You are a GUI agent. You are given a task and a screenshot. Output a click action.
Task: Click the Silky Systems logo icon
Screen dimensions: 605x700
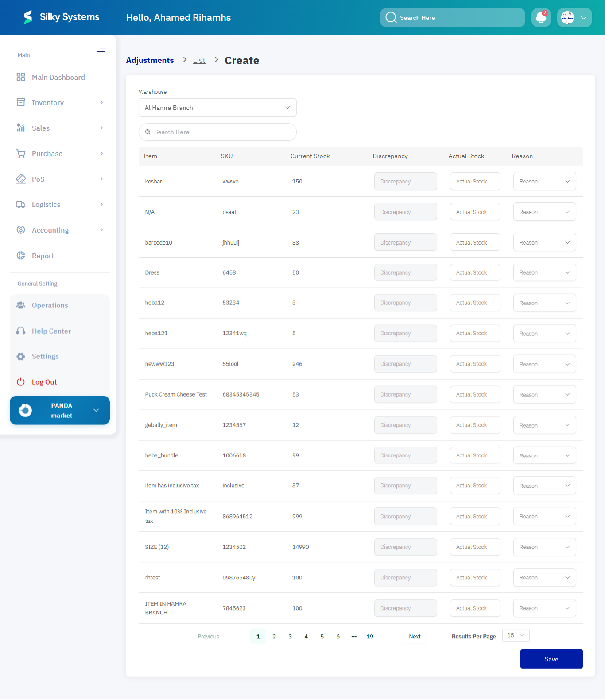point(28,17)
